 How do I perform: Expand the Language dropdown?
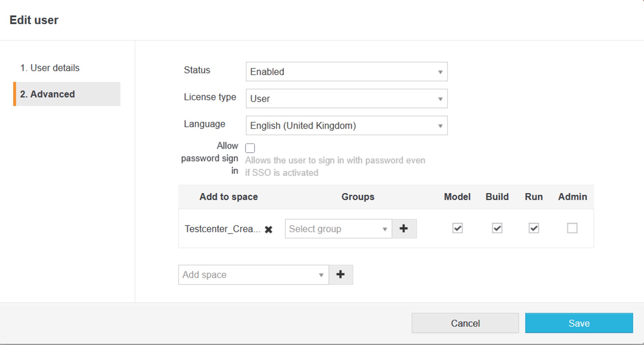[346, 125]
